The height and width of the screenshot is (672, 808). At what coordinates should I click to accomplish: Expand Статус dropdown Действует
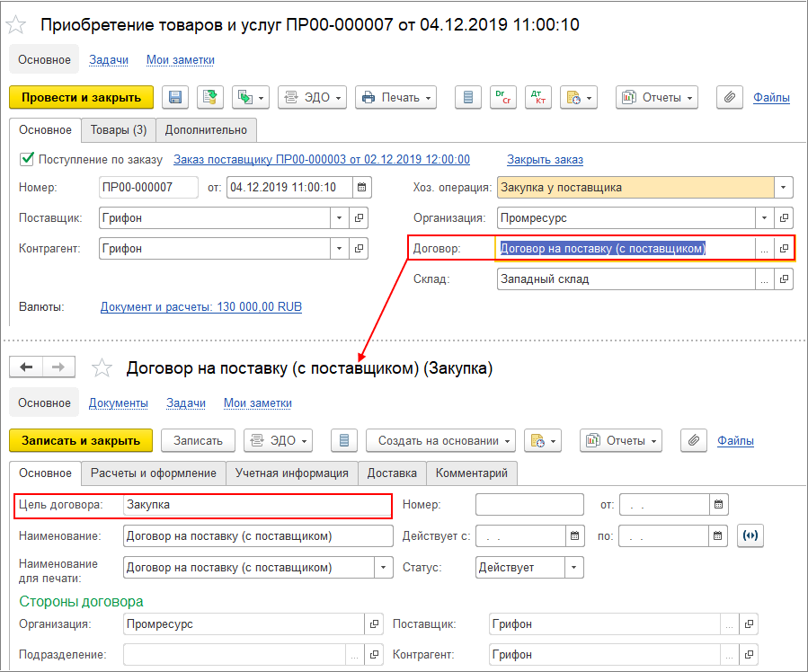(x=573, y=568)
